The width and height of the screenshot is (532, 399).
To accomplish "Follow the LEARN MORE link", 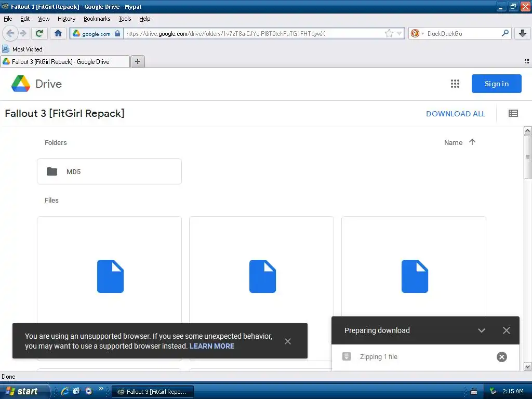I will 212,346.
